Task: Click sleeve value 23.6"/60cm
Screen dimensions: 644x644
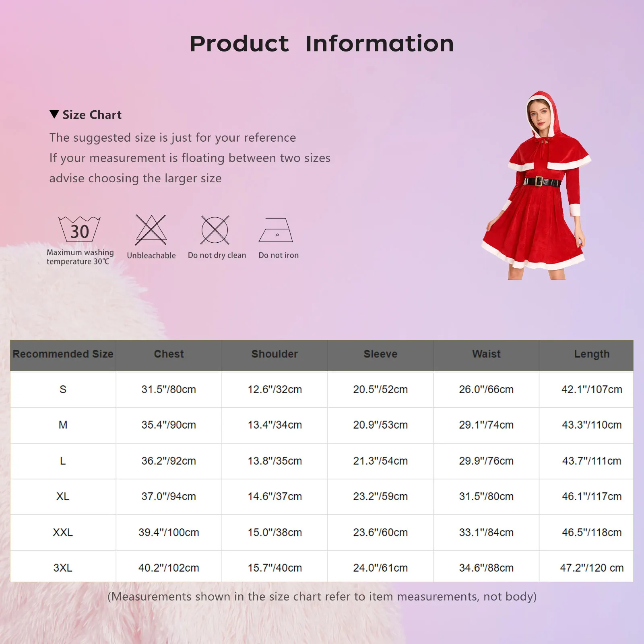Action: (x=380, y=532)
